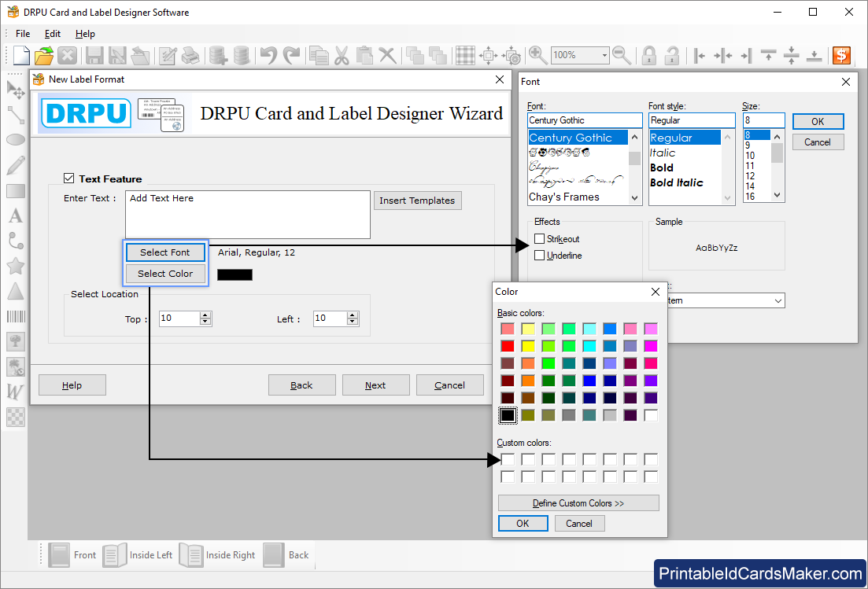Switch to the Inside Left tab
Viewport: 868px width, 589px height.
pos(139,555)
